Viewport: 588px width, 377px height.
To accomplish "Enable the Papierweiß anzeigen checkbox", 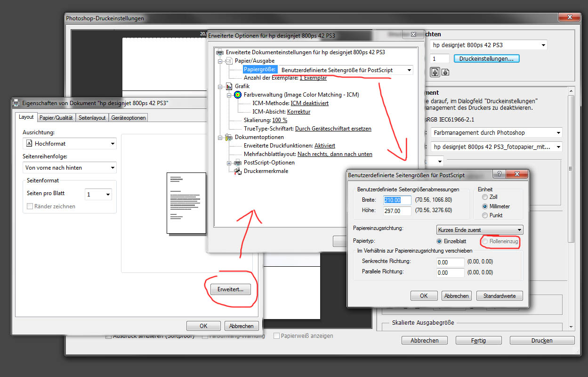I will tap(276, 336).
